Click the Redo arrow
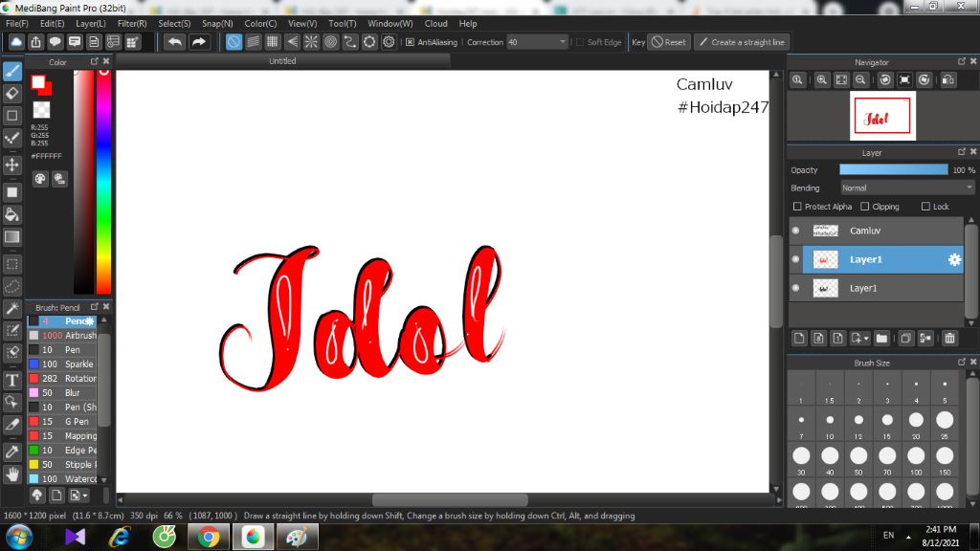 [199, 42]
